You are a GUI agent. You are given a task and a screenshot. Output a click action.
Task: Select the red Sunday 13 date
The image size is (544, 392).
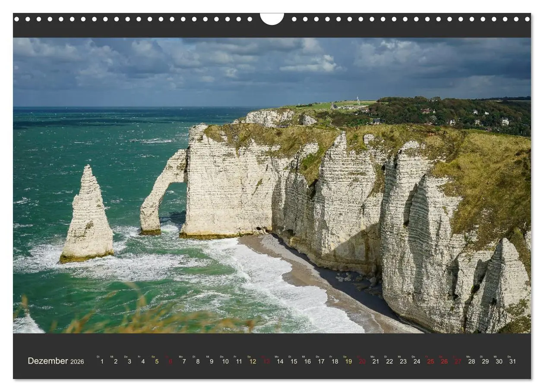[266, 362]
